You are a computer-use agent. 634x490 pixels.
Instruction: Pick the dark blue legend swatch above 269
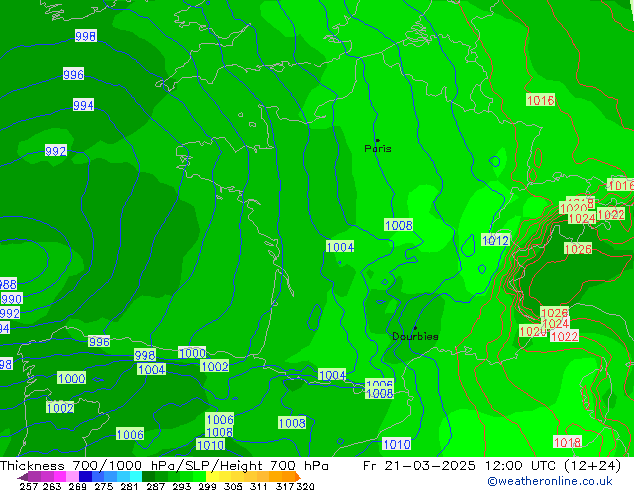coord(85,476)
